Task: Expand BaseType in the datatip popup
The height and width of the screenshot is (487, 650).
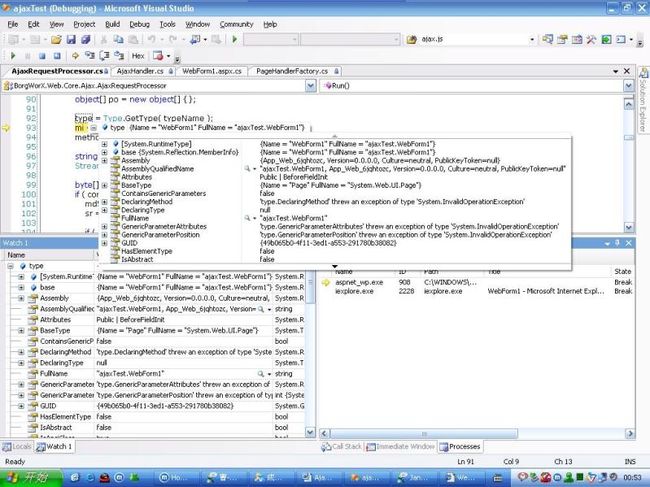Action: (x=104, y=185)
